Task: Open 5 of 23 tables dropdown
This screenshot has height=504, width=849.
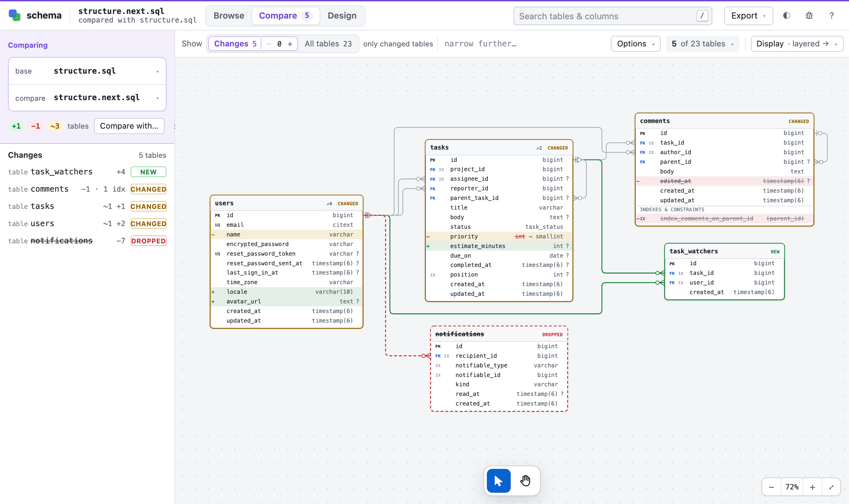Action: click(x=702, y=44)
